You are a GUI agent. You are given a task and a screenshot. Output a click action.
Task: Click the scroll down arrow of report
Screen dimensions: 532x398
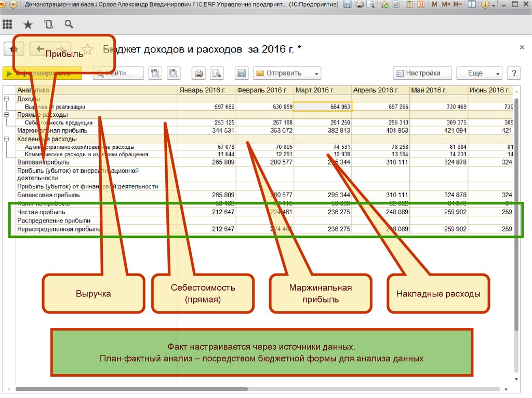point(516,379)
